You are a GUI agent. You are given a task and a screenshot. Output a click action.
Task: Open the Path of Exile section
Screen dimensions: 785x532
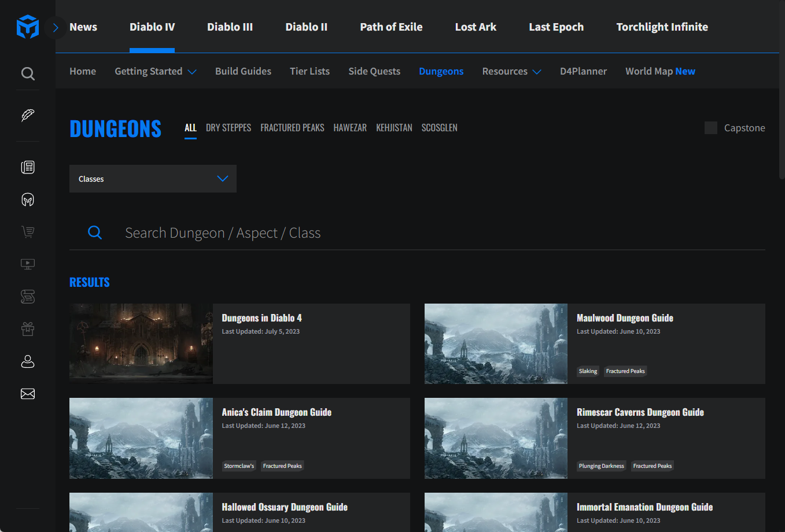click(x=391, y=27)
